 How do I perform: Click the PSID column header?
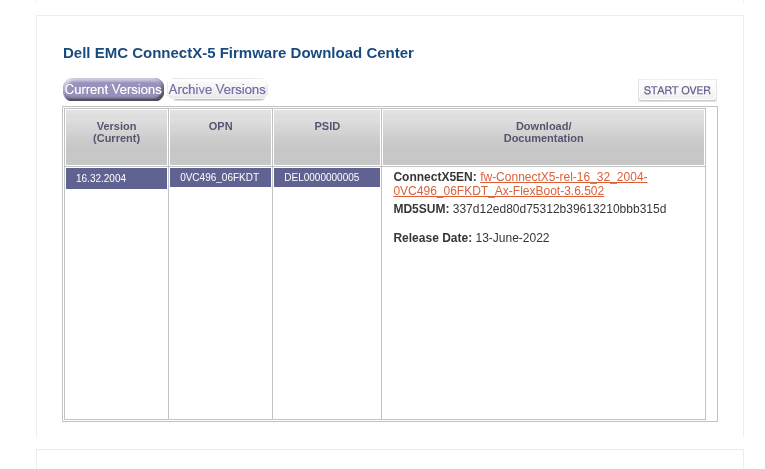327,127
